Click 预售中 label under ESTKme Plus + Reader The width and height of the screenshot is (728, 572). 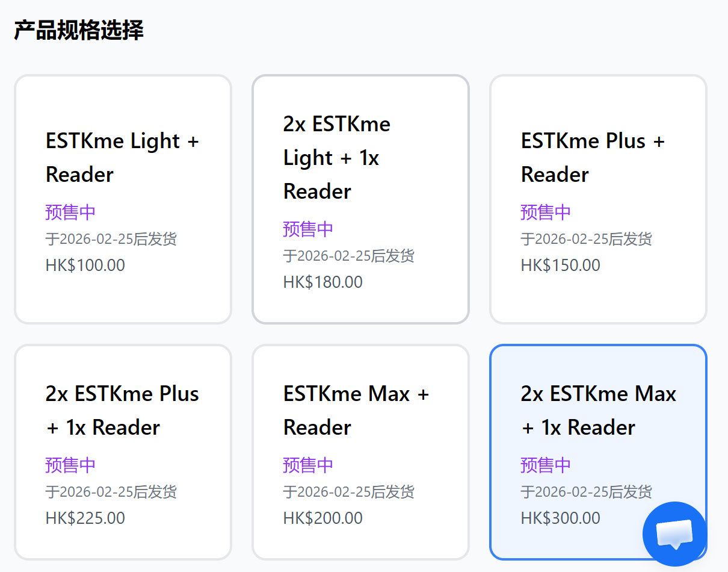pos(546,213)
